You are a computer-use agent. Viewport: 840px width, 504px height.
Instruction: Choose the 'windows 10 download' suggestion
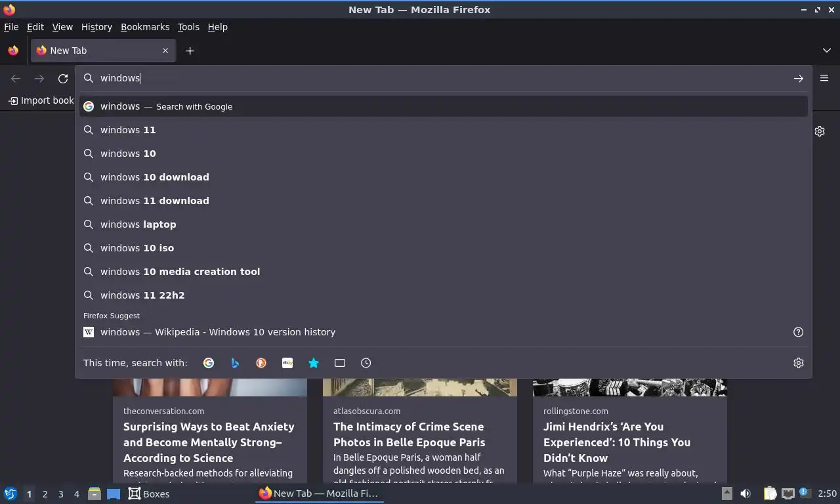(x=444, y=177)
